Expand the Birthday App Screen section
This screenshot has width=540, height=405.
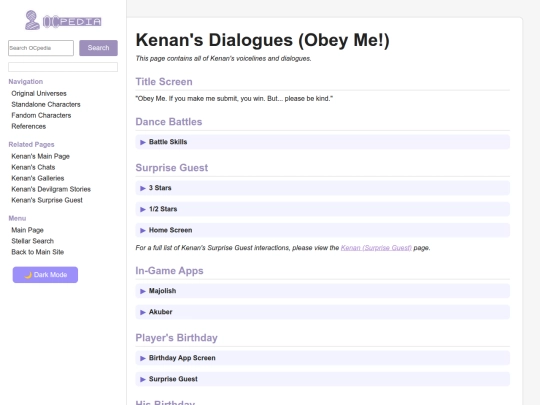322,358
